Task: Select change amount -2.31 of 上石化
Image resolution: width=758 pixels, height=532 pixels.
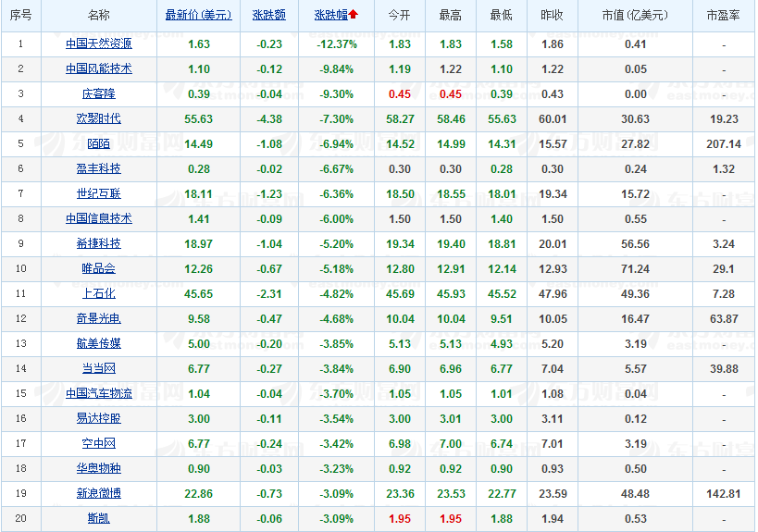Action: pos(269,294)
